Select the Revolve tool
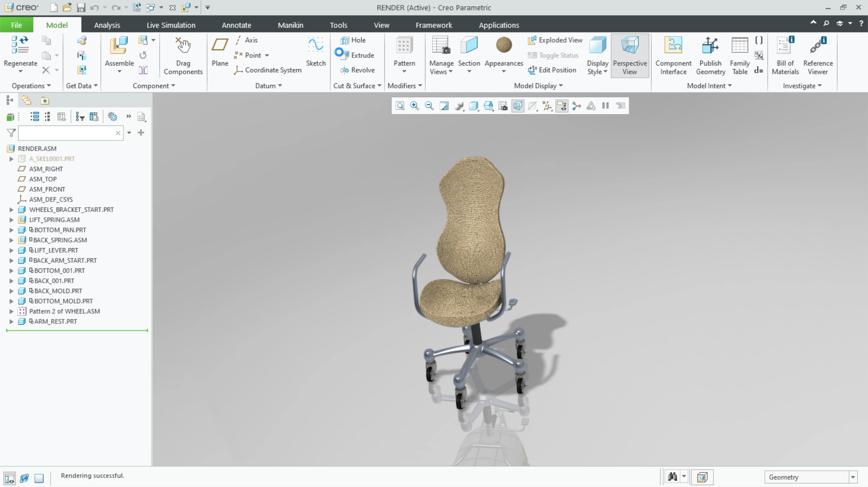The height and width of the screenshot is (487, 868). pyautogui.click(x=357, y=70)
